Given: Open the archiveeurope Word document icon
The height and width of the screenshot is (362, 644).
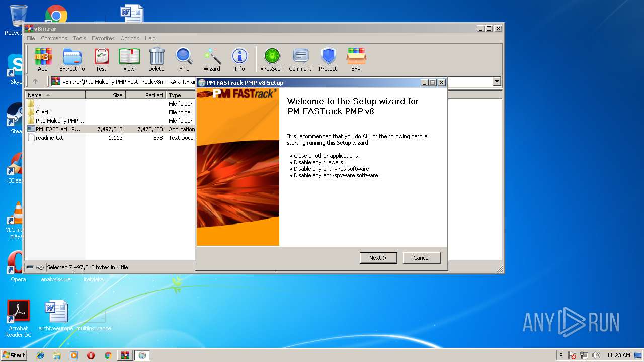Looking at the screenshot, I should pyautogui.click(x=56, y=316).
